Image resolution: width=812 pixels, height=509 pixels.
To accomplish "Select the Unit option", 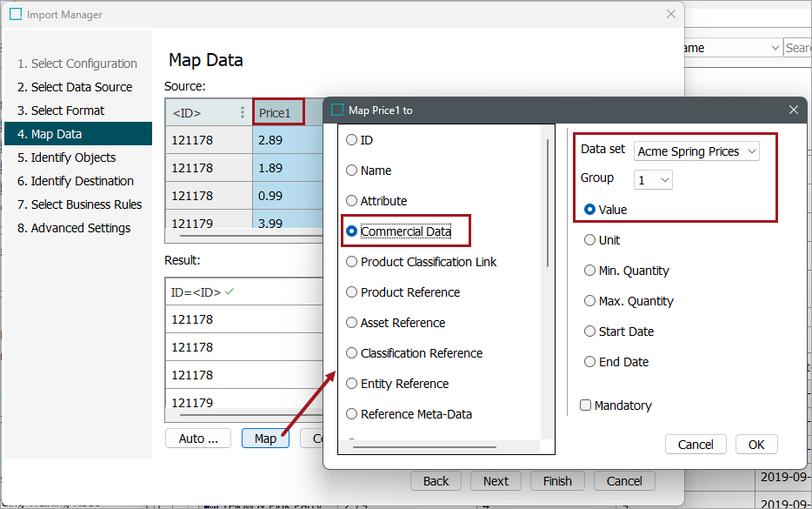I will (x=589, y=239).
